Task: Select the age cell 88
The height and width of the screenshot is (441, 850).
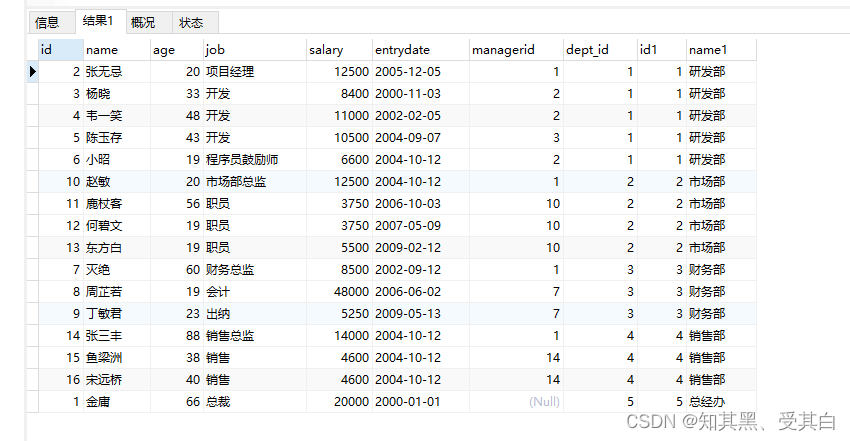Action: coord(177,336)
